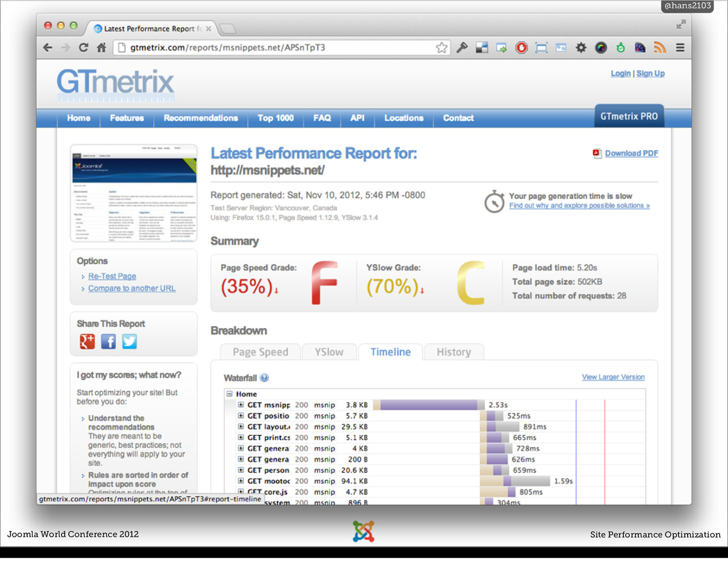Open the browser home page icon
Screen dimensions: 728x561
point(101,47)
